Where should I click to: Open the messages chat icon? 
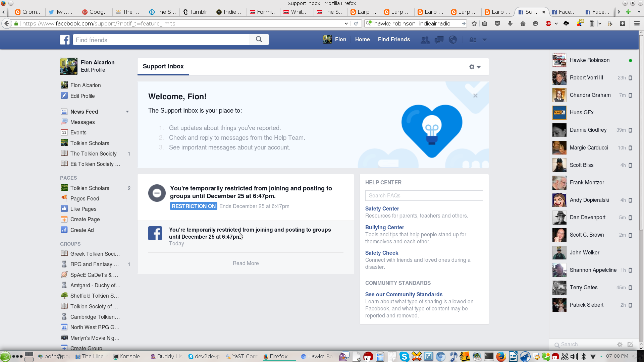(x=439, y=40)
